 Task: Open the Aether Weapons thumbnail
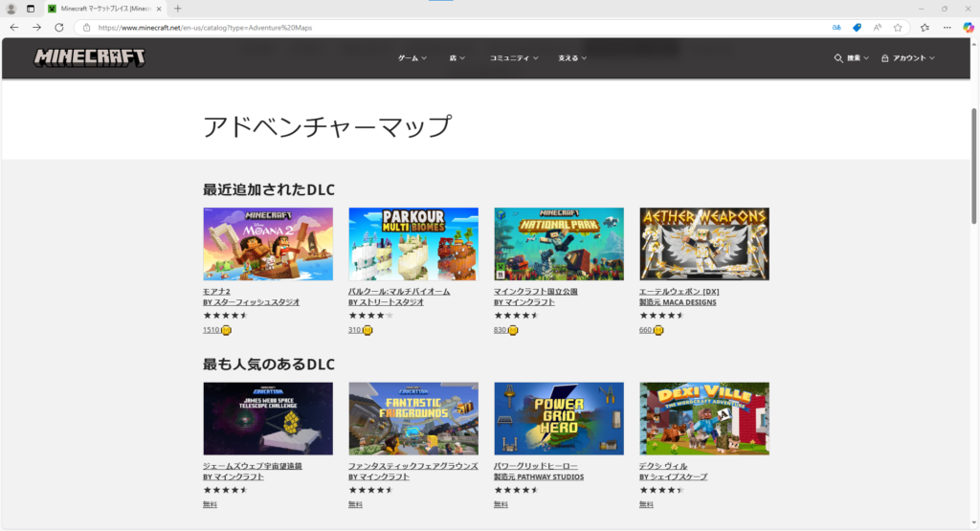[703, 244]
